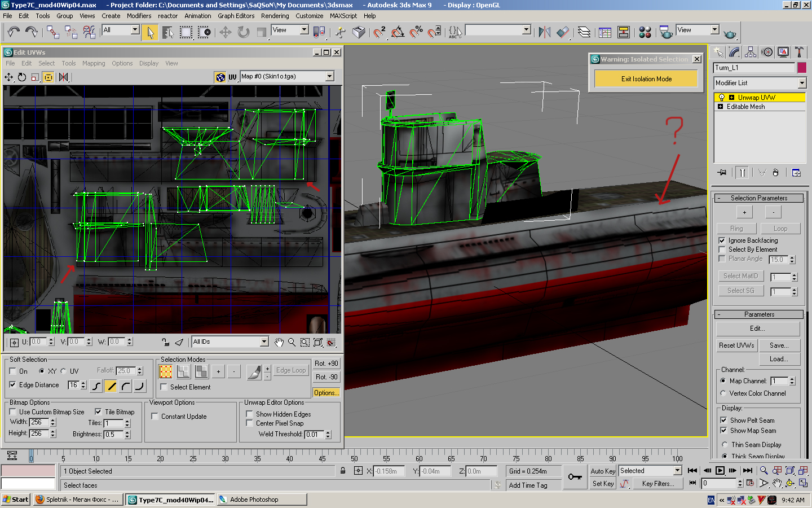Toggle the Constant Update checkbox

pyautogui.click(x=155, y=417)
